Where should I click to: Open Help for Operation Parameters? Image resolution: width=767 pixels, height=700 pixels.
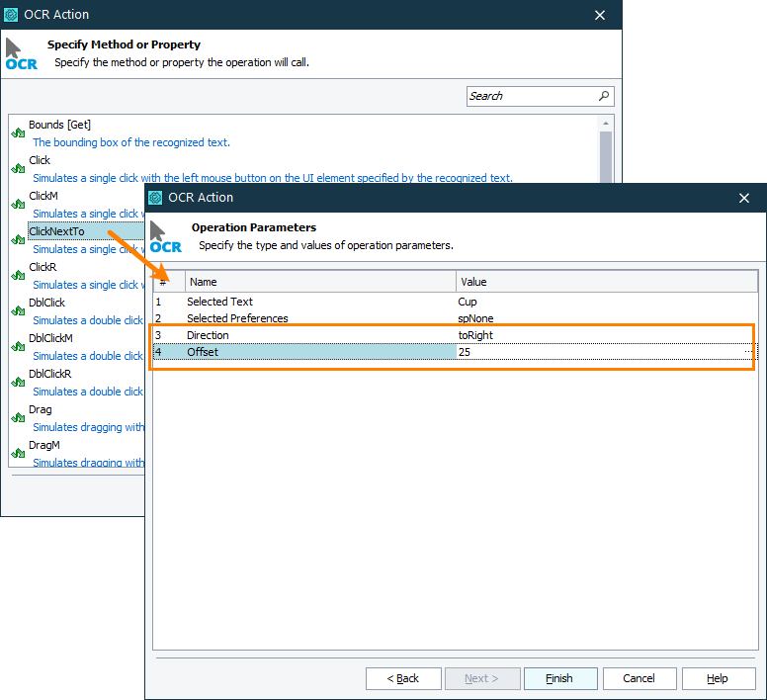click(x=719, y=678)
